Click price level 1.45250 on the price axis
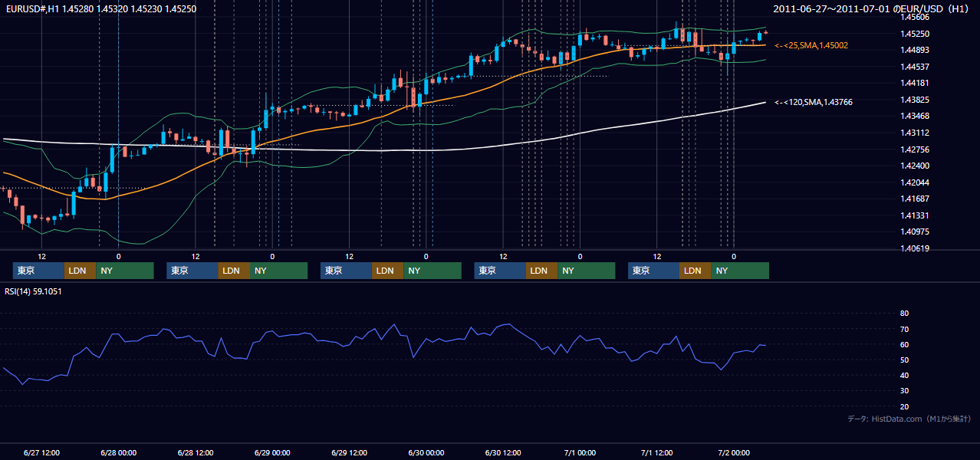The width and height of the screenshot is (980, 460). pyautogui.click(x=914, y=34)
